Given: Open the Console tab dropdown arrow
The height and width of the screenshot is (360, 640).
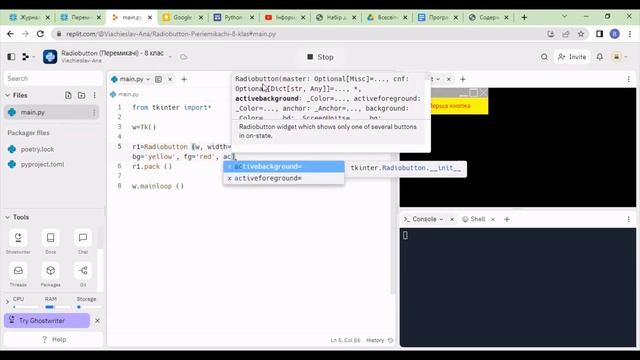Looking at the screenshot, I should click(441, 219).
